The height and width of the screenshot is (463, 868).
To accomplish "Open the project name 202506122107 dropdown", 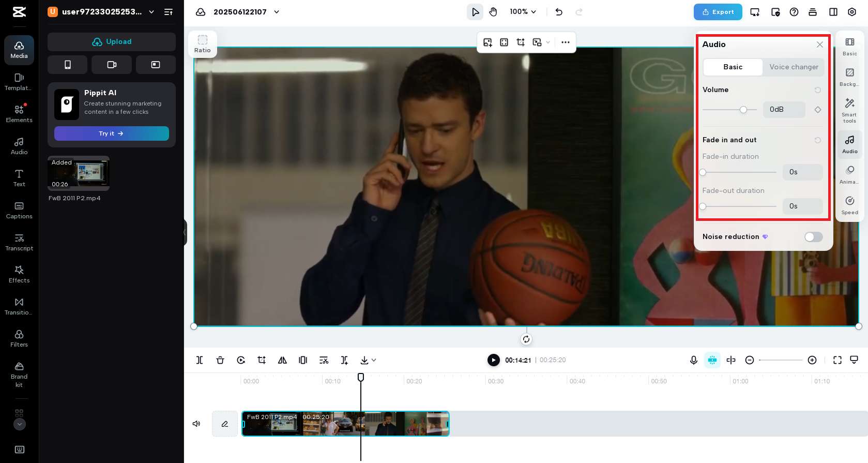I will click(x=277, y=12).
